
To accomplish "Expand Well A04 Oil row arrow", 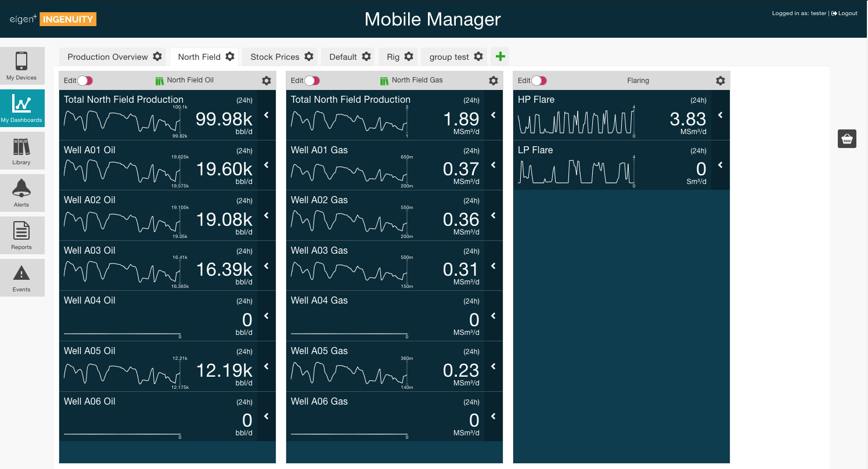I will pos(266,316).
